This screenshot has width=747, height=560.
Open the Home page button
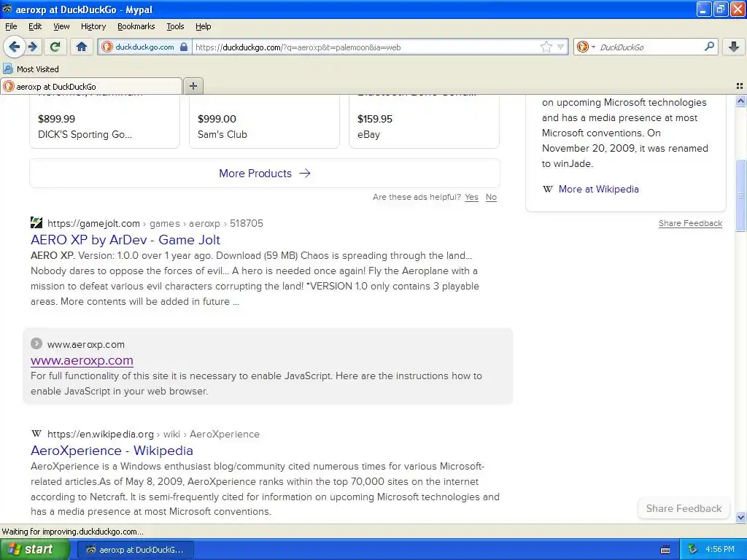[82, 47]
